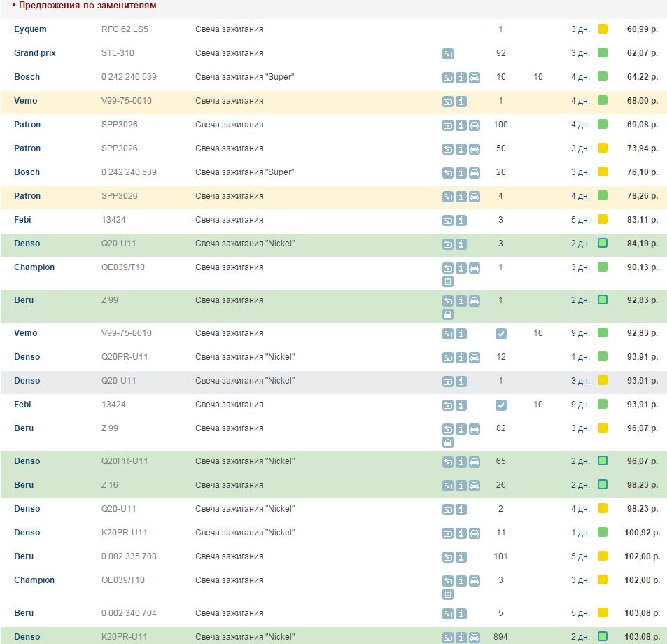Select part number RFC 62 LS5
This screenshot has width=667, height=644.
pyautogui.click(x=125, y=29)
